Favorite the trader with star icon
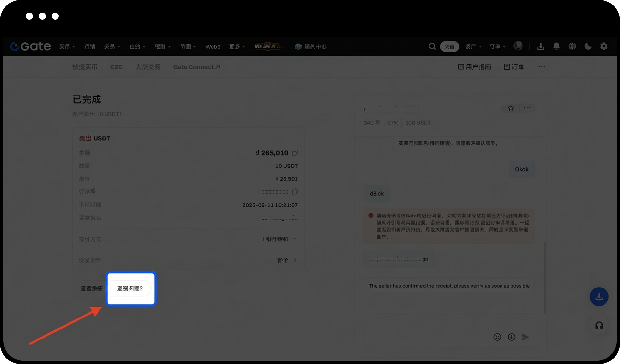 pyautogui.click(x=511, y=108)
